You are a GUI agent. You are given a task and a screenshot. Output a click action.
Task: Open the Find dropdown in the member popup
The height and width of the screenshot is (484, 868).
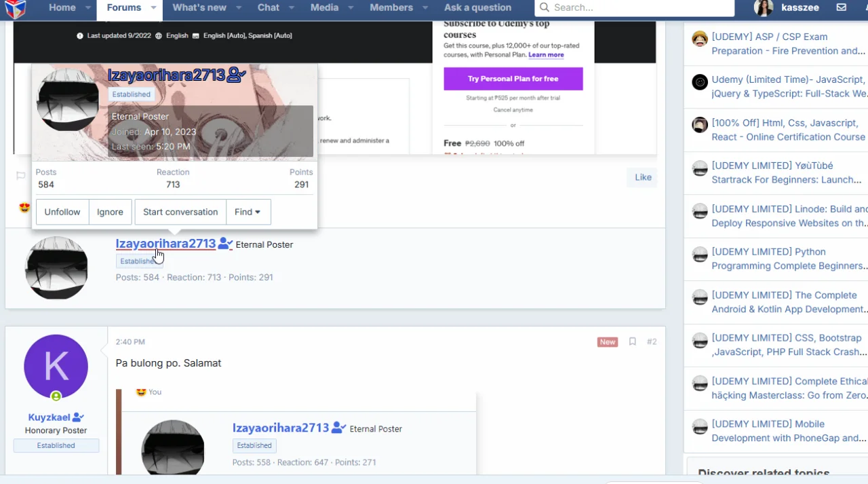(x=248, y=212)
